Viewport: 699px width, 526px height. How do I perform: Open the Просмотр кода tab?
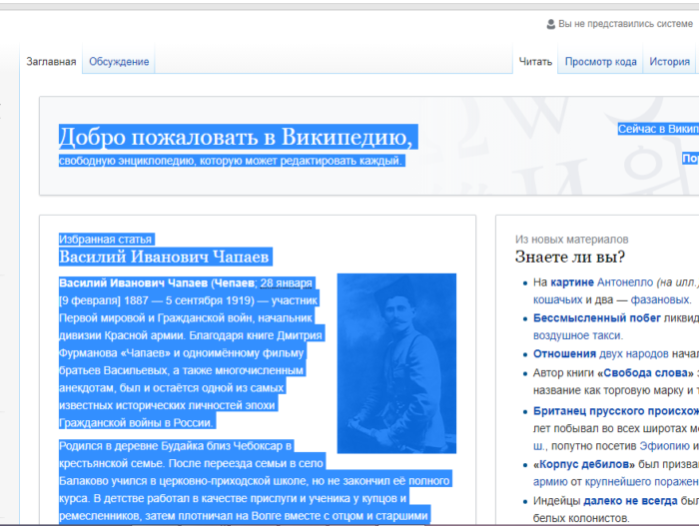[x=600, y=62]
